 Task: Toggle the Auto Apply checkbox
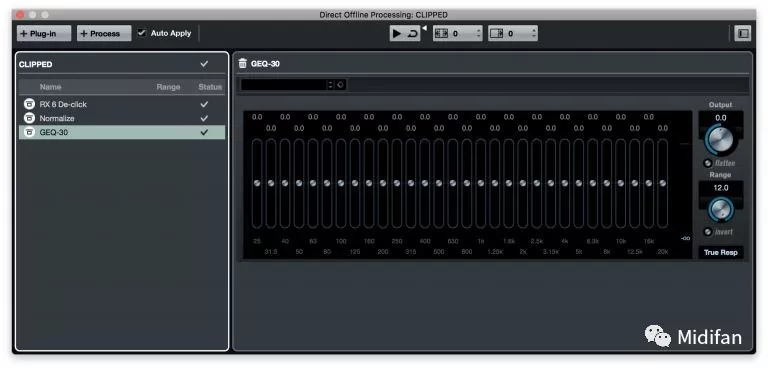[x=142, y=33]
